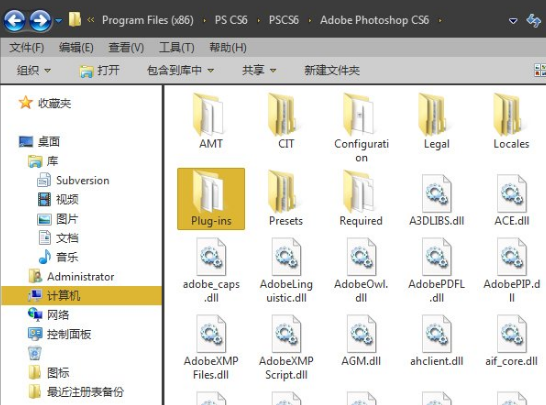Select 计算机 in navigation pane

pos(82,296)
